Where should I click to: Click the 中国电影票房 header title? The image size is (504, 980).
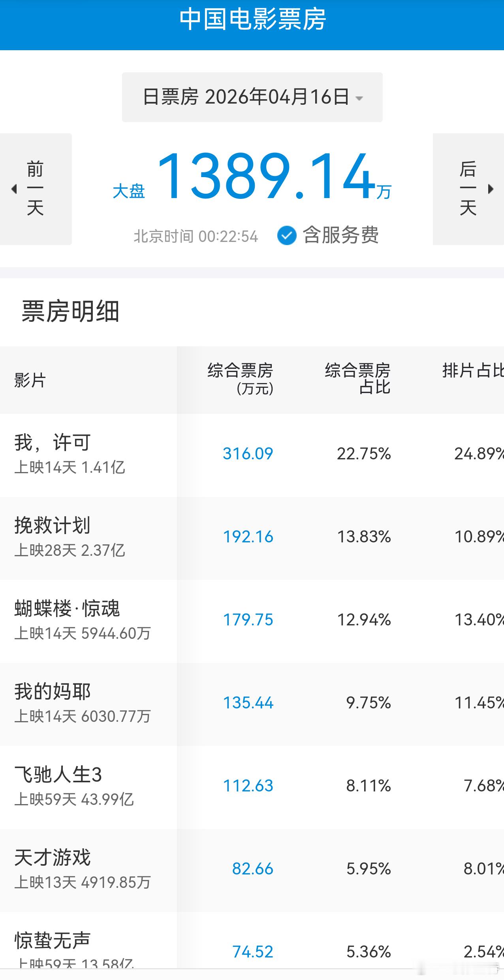pyautogui.click(x=252, y=19)
